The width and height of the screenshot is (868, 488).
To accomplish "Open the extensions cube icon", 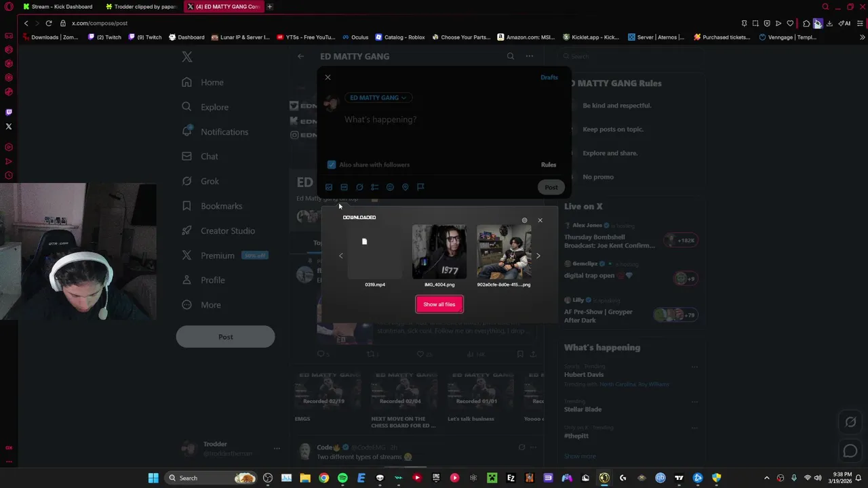I will tap(806, 23).
